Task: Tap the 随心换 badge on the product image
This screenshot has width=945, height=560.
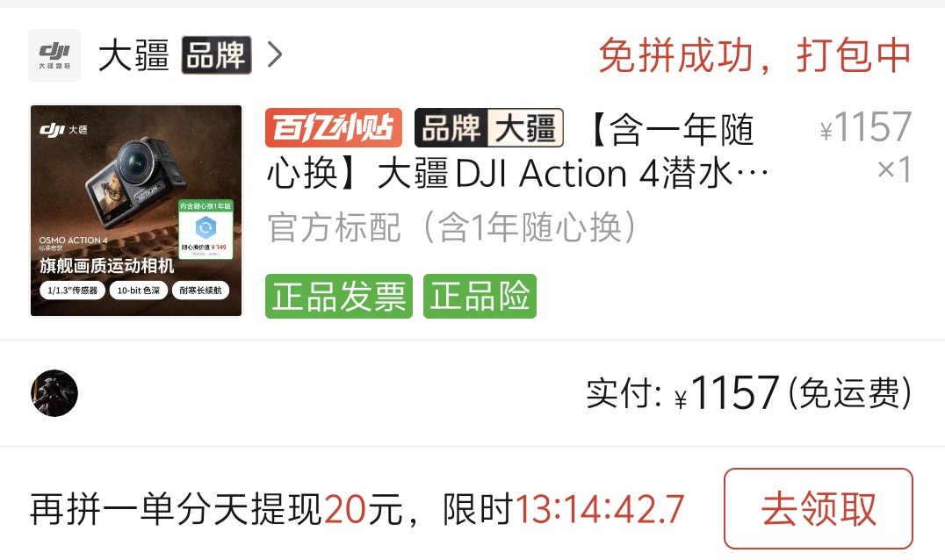Action: [x=206, y=229]
